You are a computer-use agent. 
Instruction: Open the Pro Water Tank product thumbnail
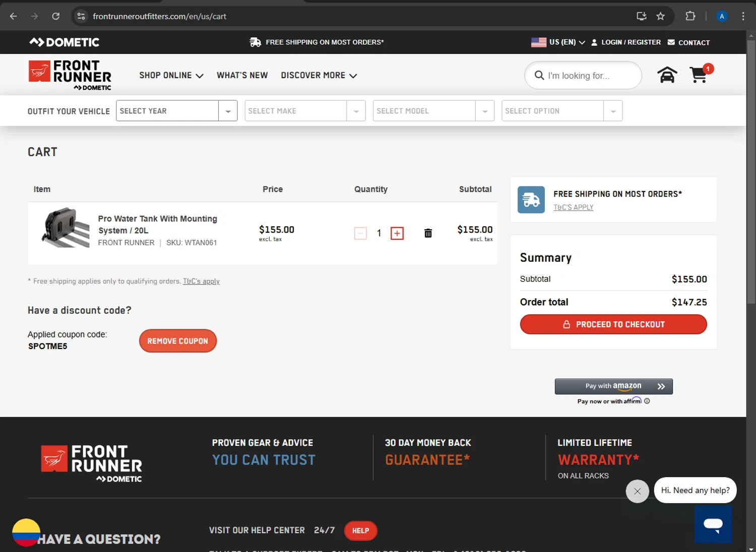pos(66,228)
